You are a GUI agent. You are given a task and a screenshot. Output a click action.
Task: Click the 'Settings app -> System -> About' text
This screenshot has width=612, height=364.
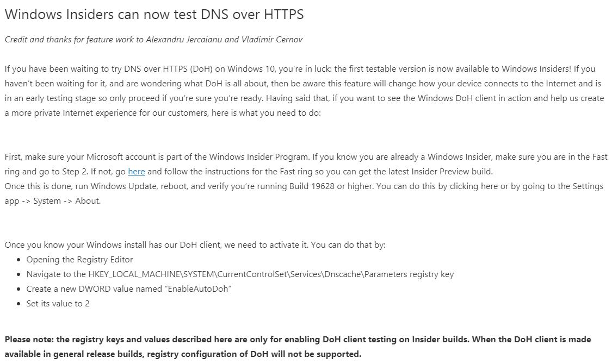point(304,194)
